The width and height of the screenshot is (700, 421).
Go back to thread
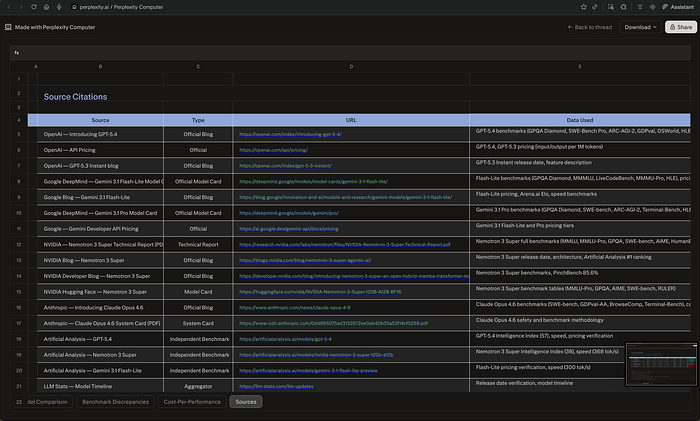[x=589, y=27]
